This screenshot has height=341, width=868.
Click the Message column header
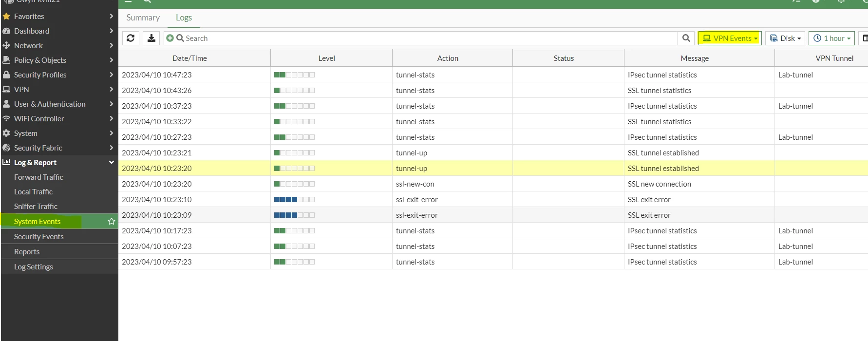coord(699,58)
